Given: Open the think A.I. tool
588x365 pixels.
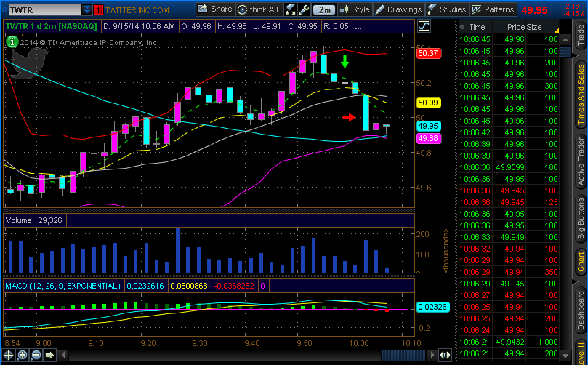Looking at the screenshot, I should point(259,9).
